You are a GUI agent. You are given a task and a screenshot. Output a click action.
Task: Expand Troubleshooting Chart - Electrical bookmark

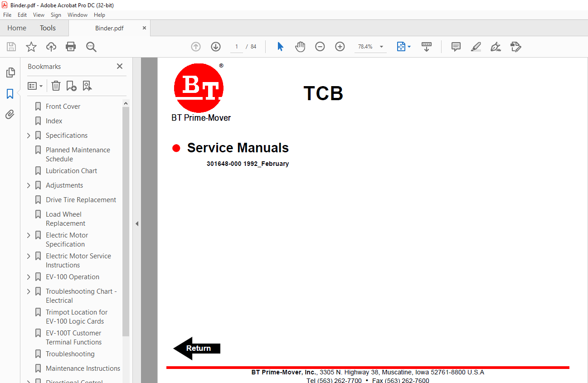pyautogui.click(x=29, y=291)
